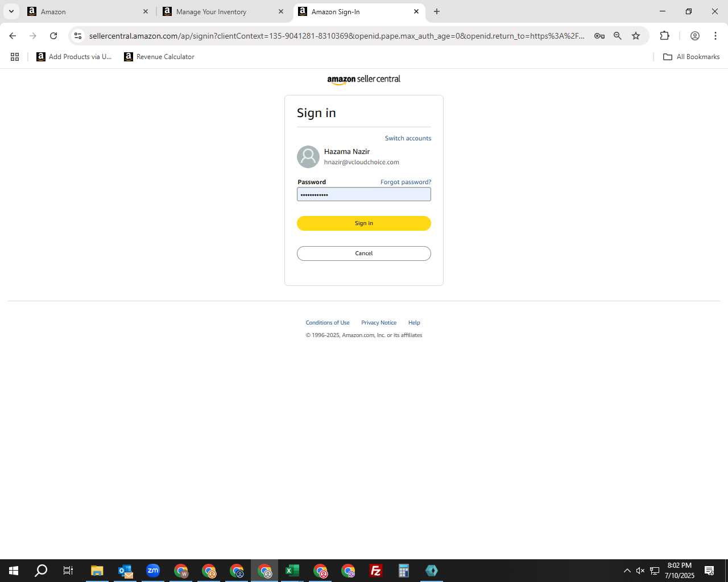Minimize the Chrome window
Screen dimensions: 728x582
tap(663, 11)
